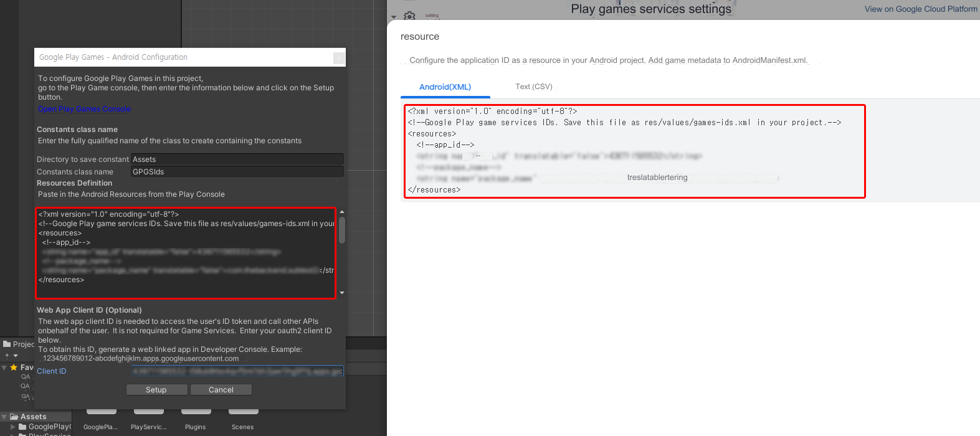Click <!--app_id--> line in Unity text area
Viewport: 980px width, 436px height.
click(x=66, y=242)
